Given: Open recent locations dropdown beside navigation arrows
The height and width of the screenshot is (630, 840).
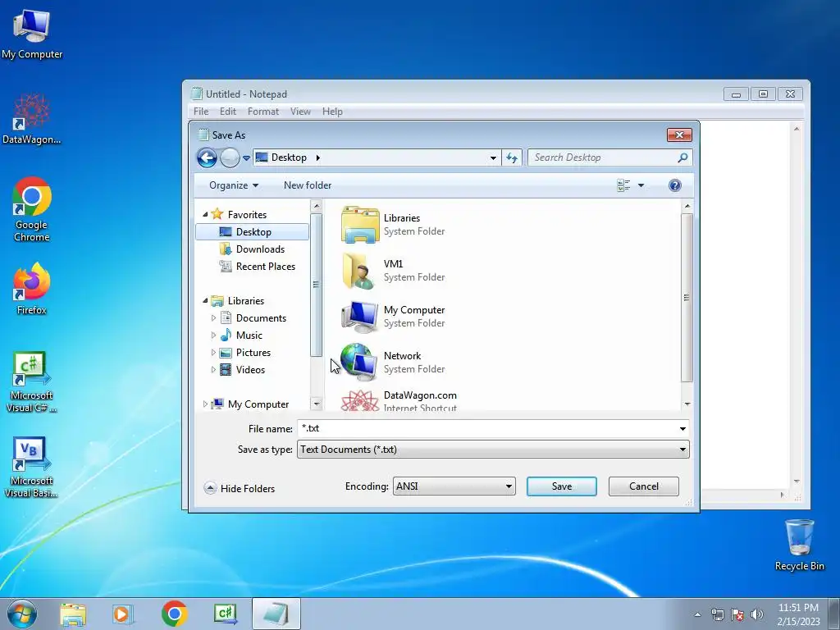Looking at the screenshot, I should click(x=246, y=158).
